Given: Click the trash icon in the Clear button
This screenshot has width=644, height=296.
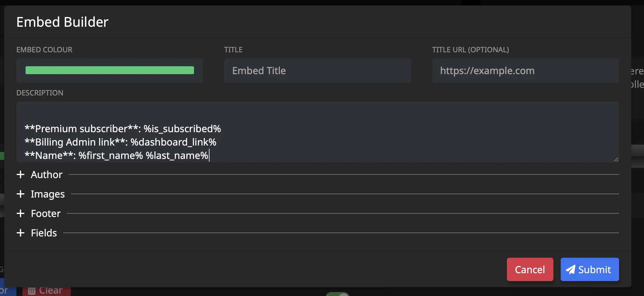Looking at the screenshot, I should point(32,291).
